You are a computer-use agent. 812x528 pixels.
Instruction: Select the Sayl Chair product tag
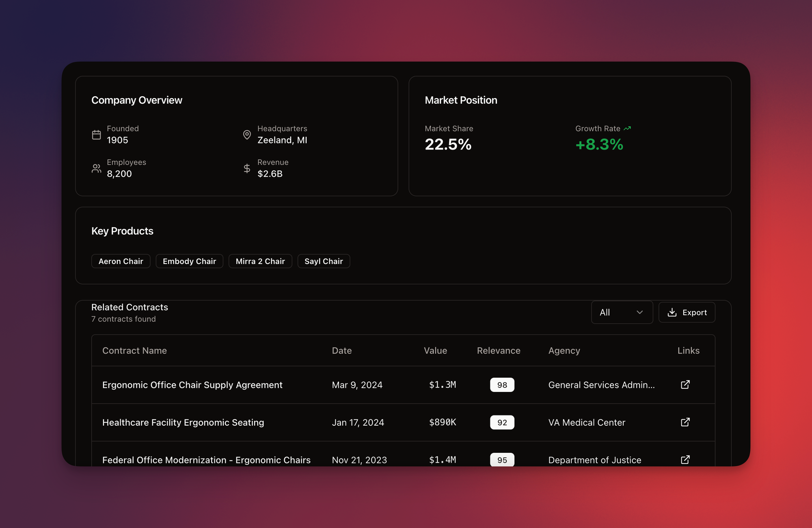click(x=324, y=261)
